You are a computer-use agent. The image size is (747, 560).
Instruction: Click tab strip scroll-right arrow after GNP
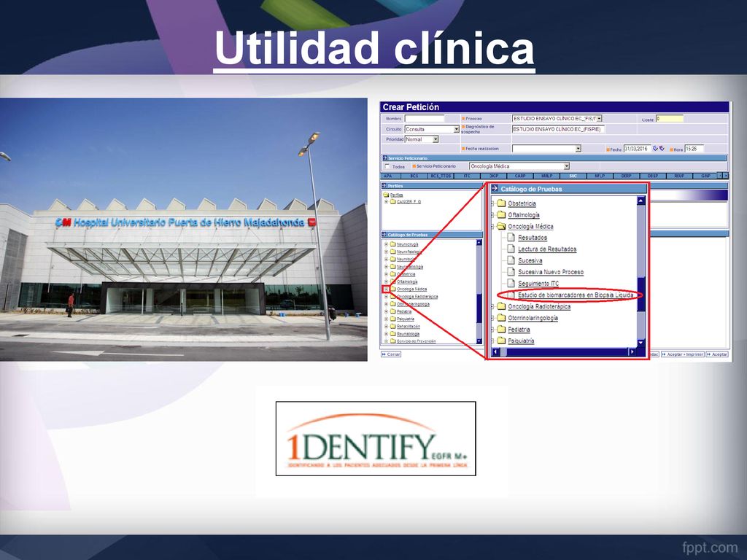pos(726,176)
